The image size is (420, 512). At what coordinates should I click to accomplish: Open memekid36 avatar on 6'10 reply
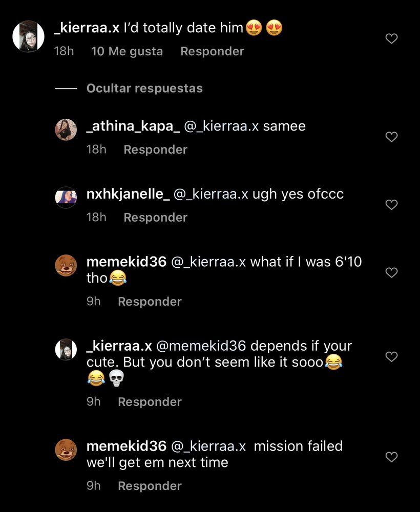(x=66, y=265)
